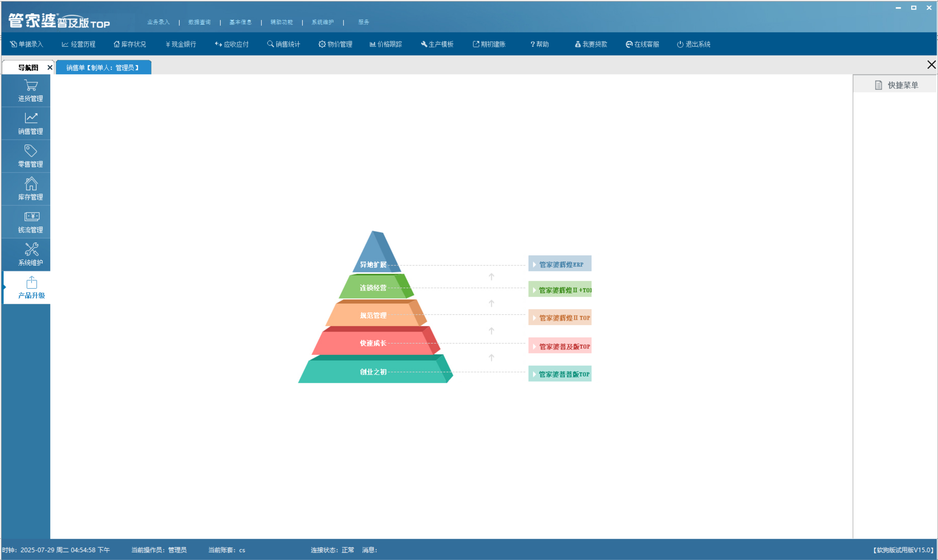Open 价格跟踪 price tracking toolbar item
Viewport: 938px width, 560px height.
coord(386,44)
